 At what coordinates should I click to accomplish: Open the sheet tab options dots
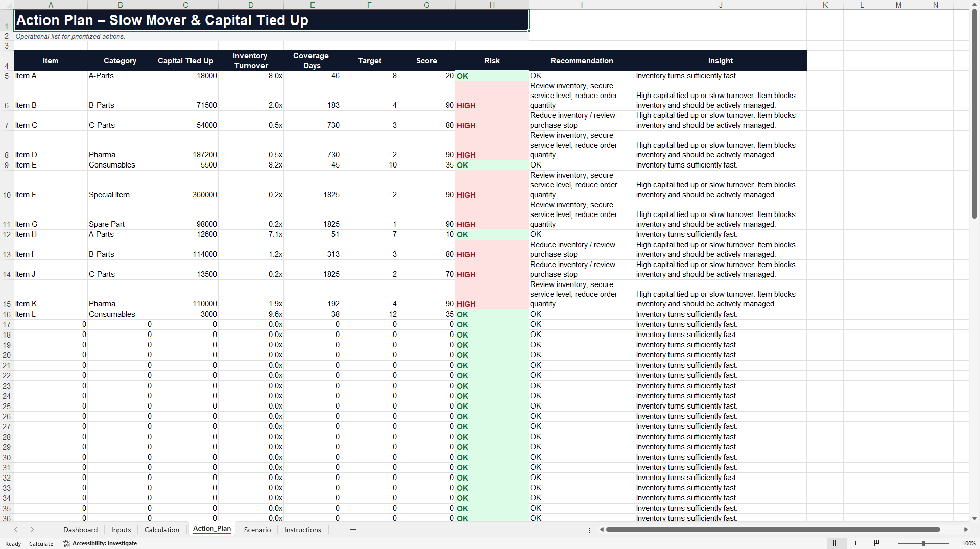[589, 530]
